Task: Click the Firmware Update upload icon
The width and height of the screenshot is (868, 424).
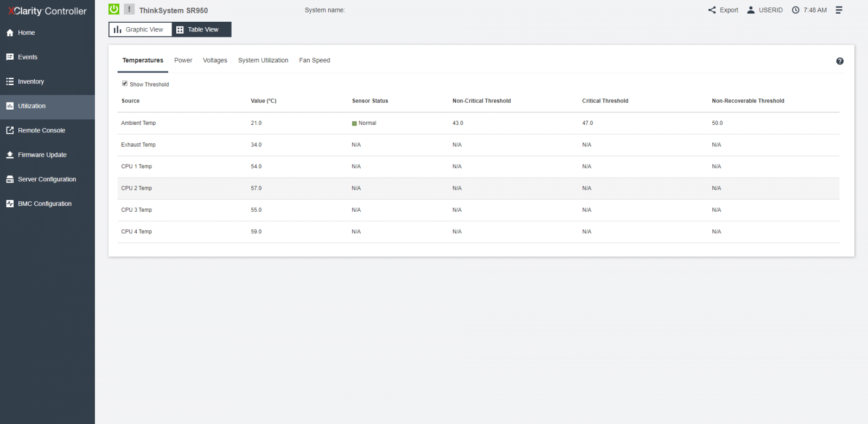Action: 10,155
